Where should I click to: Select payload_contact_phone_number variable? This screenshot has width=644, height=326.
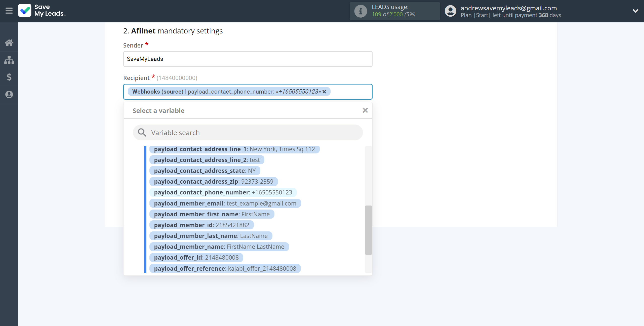click(223, 192)
